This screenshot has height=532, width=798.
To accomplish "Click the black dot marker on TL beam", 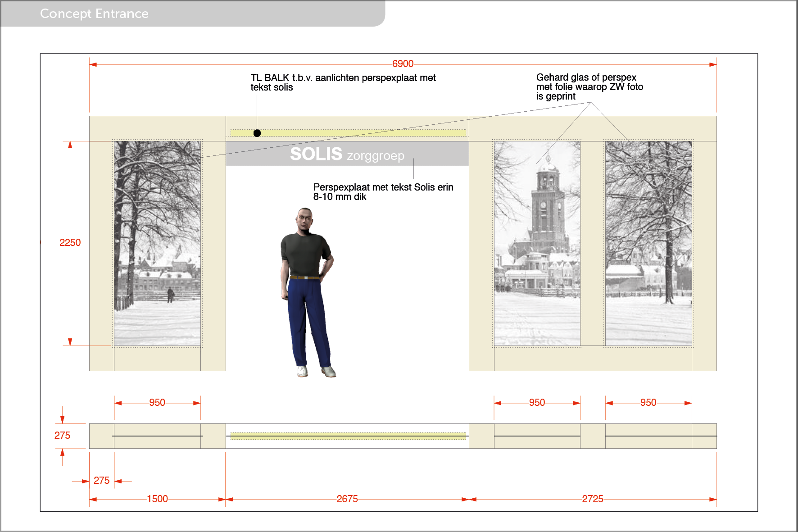I will pyautogui.click(x=257, y=133).
